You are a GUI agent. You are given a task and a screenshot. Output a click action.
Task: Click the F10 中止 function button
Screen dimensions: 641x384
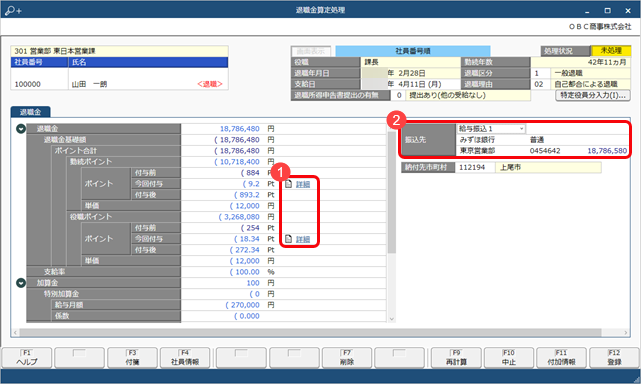(x=509, y=358)
